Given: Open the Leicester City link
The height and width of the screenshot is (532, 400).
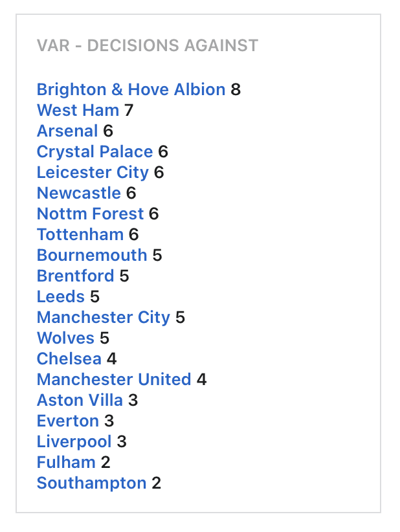Looking at the screenshot, I should (93, 173).
